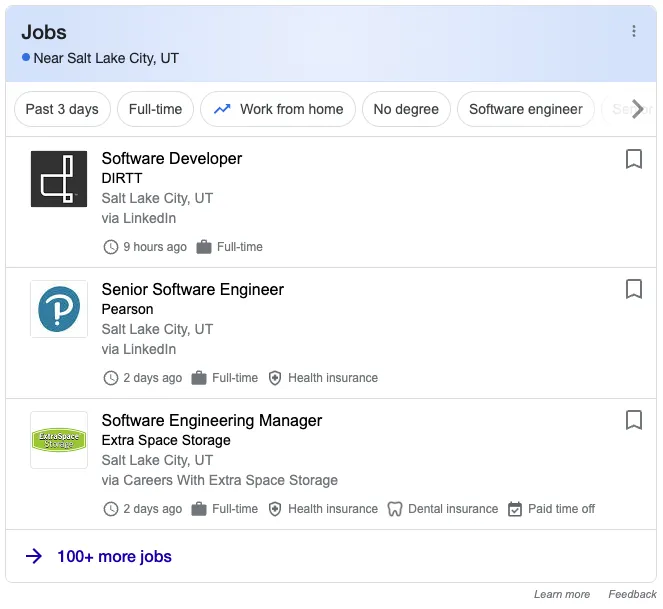The width and height of the screenshot is (663, 609).
Task: Apply the Past 3 days filter
Action: [62, 109]
